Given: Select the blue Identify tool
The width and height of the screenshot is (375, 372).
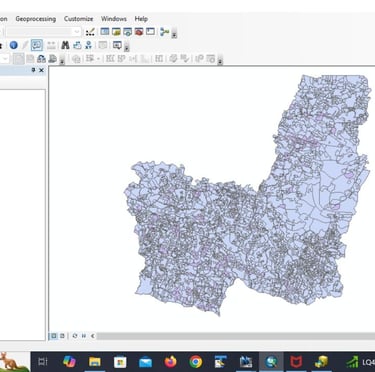Looking at the screenshot, I should tap(14, 45).
